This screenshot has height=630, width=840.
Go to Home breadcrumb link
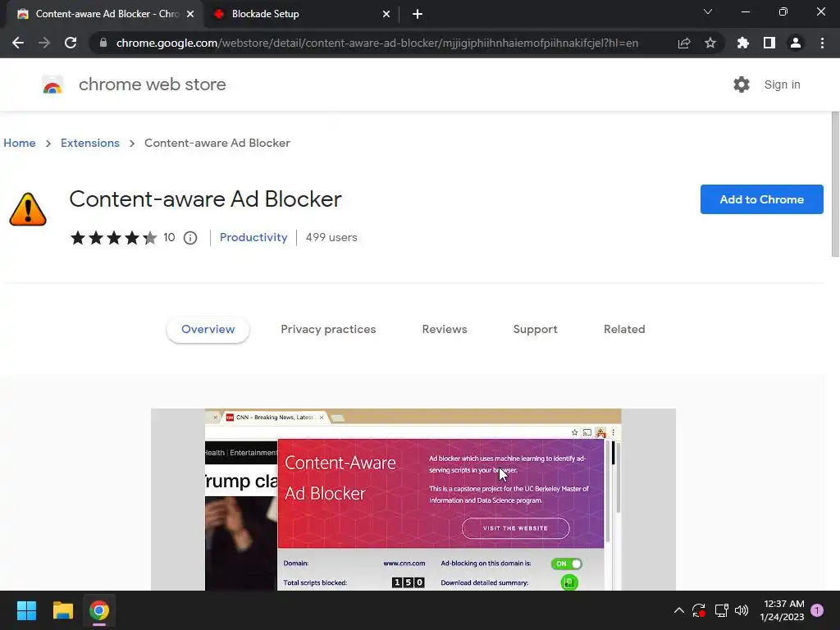pos(20,143)
